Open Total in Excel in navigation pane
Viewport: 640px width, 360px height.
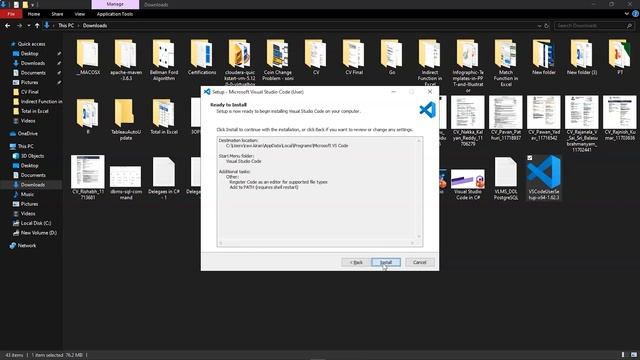[34, 111]
